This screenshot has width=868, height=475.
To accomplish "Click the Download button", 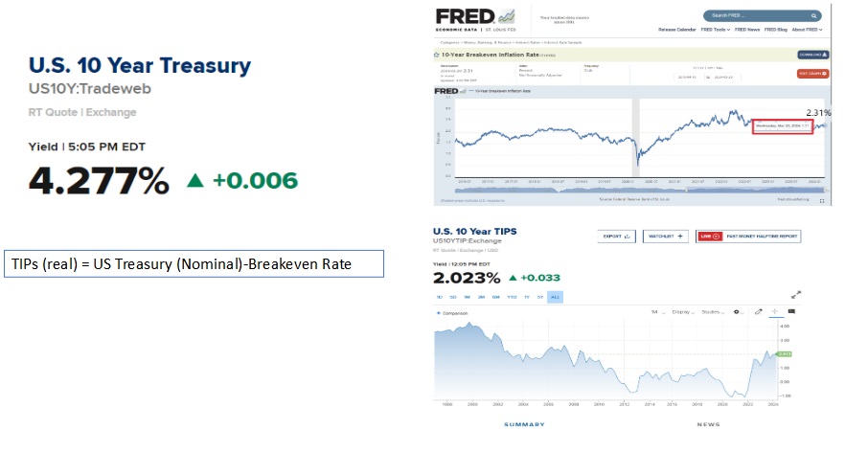I will 812,56.
